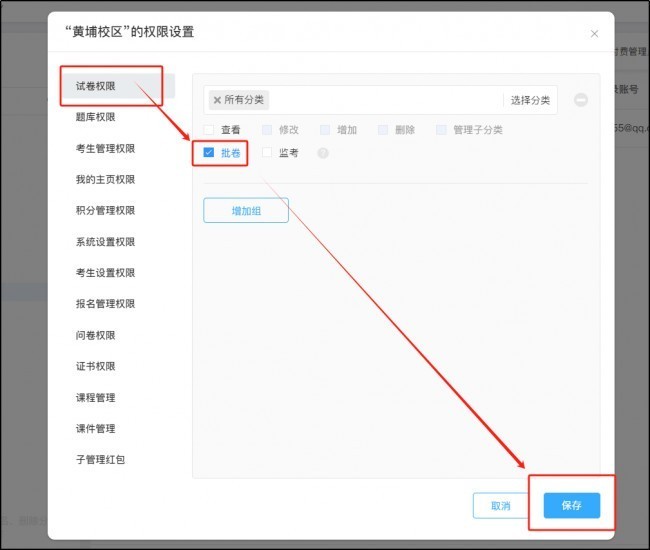Viewport: 650px width, 550px height.
Task: Toggle the 删除 checkbox
Action: tap(383, 130)
